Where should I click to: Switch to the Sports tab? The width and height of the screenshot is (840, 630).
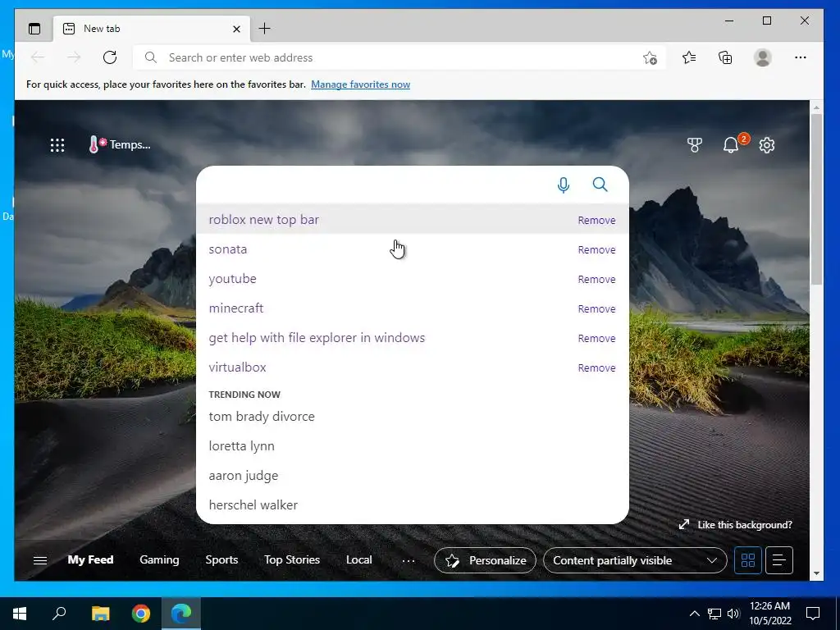coord(221,559)
